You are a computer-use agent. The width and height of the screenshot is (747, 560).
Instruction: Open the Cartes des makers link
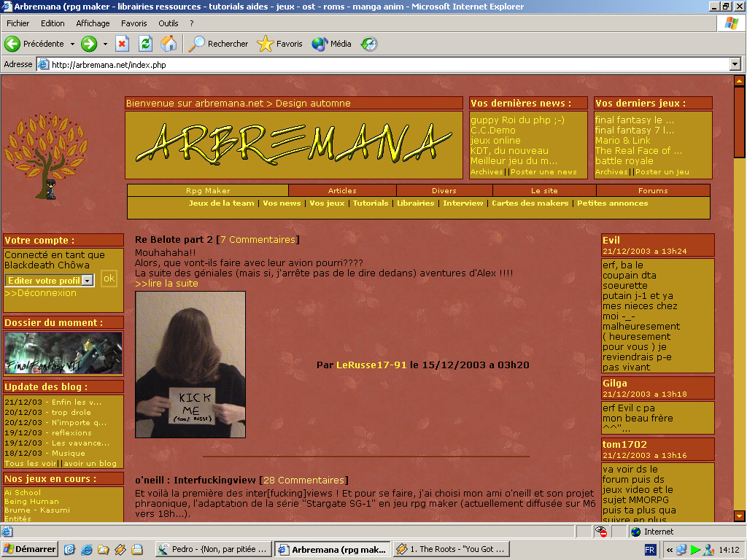[530, 203]
